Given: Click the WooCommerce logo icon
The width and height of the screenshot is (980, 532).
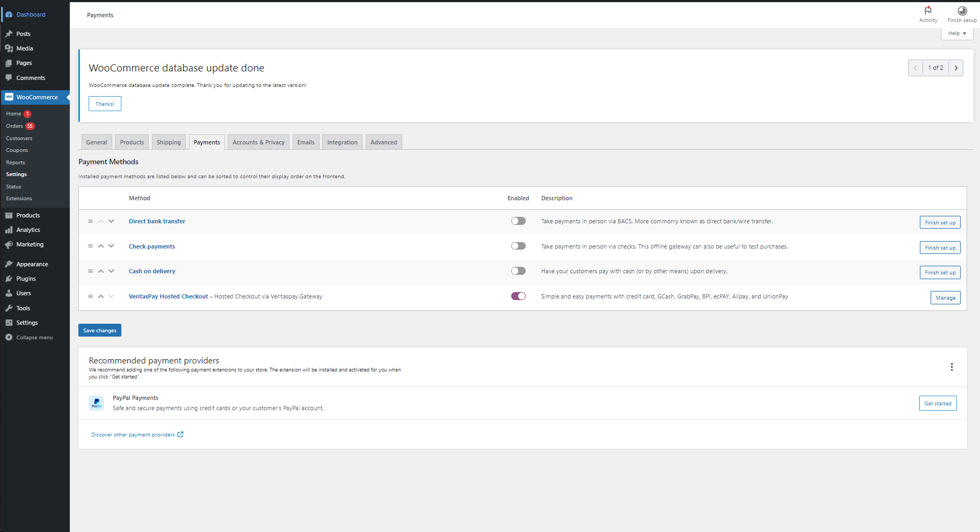Looking at the screenshot, I should pos(9,97).
